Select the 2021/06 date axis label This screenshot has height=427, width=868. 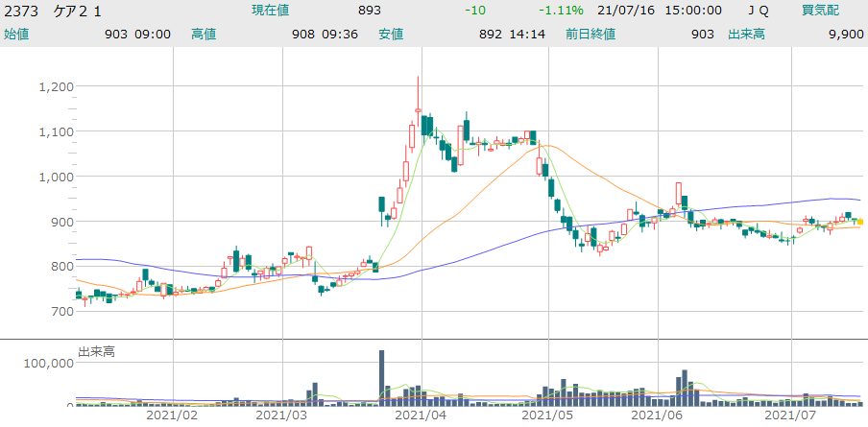coord(658,416)
